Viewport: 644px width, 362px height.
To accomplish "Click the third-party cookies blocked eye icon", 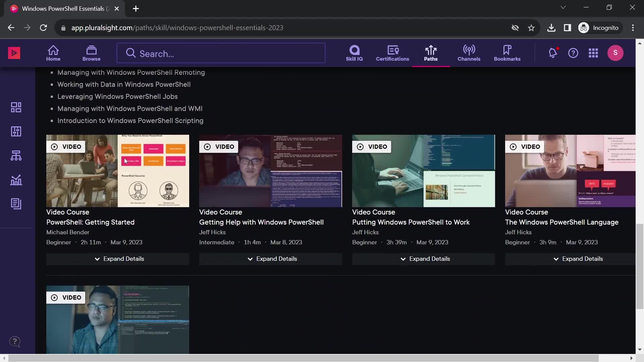I will click(515, 28).
